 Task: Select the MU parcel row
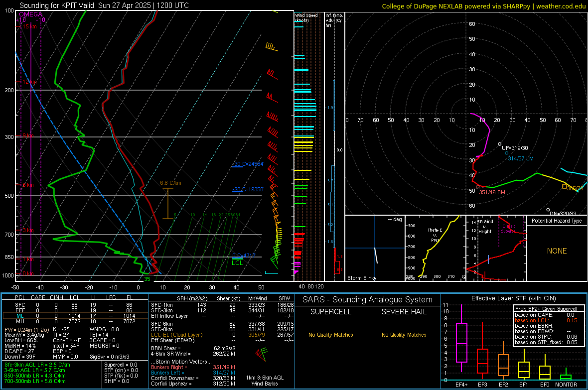pos(74,321)
